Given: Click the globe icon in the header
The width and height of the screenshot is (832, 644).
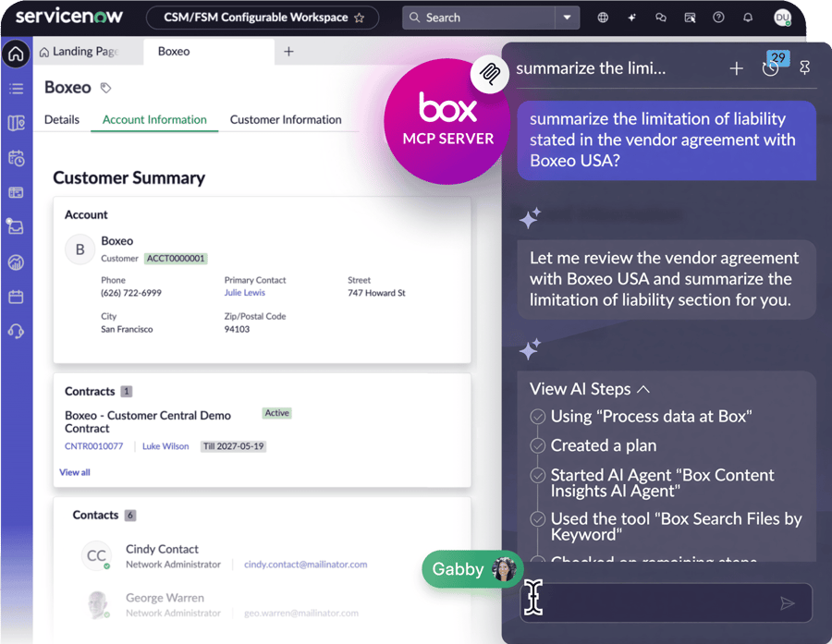Looking at the screenshot, I should tap(603, 18).
